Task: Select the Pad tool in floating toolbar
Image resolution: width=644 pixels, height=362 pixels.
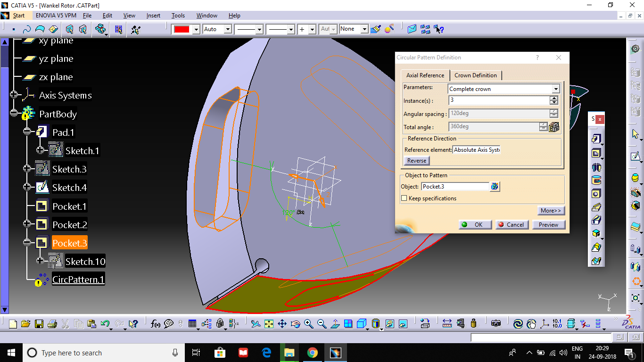Action: (x=596, y=139)
